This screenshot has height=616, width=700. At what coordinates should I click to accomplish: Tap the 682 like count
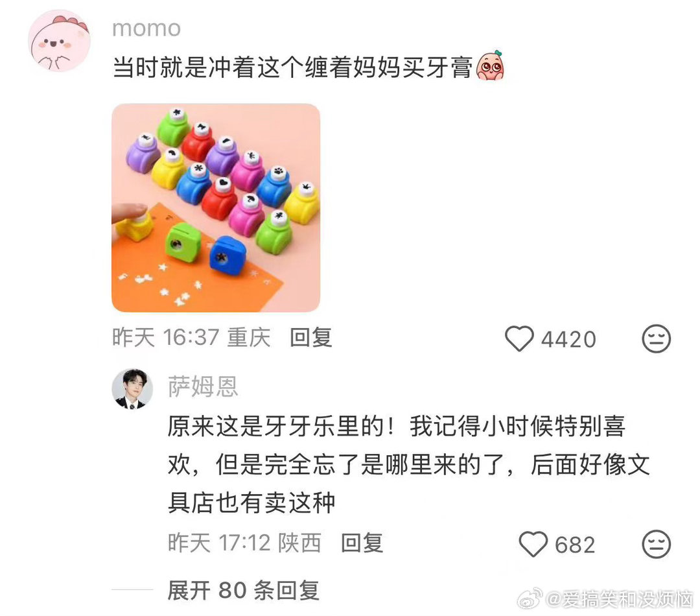[x=575, y=545]
